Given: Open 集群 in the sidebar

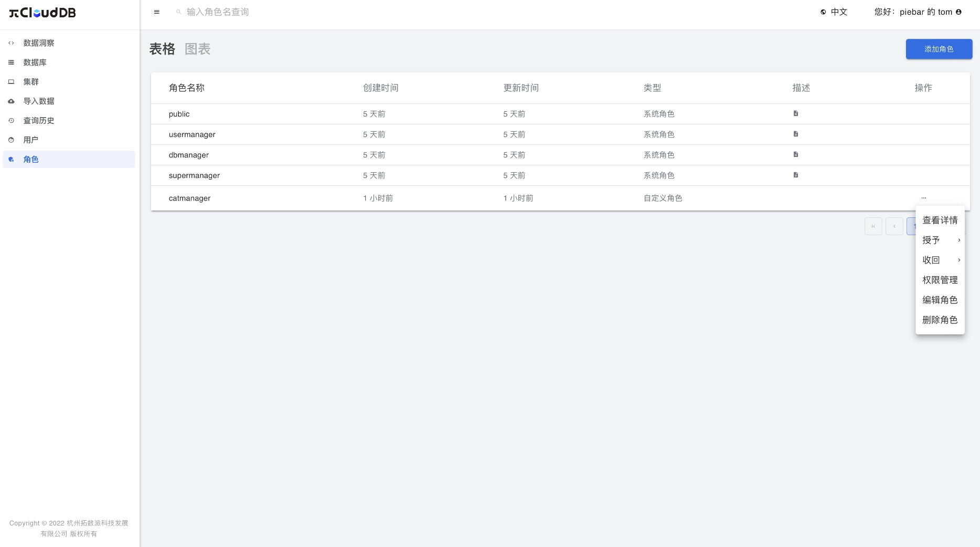Looking at the screenshot, I should [69, 82].
